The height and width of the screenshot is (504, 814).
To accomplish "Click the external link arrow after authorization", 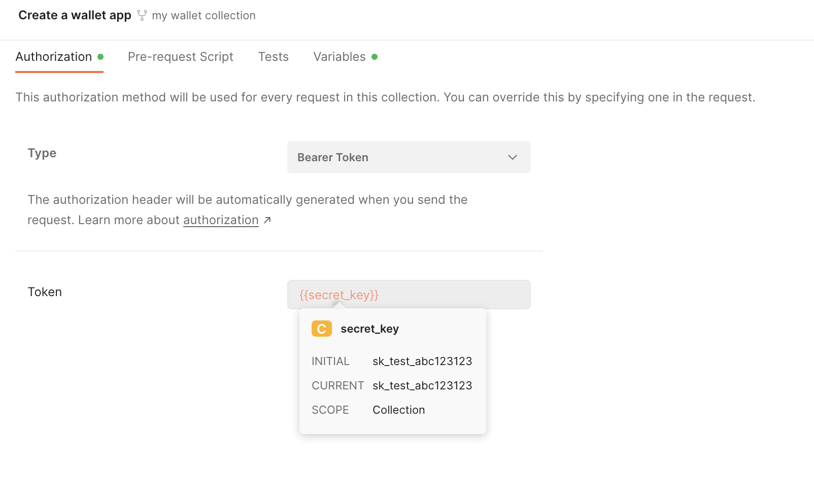I will click(267, 220).
